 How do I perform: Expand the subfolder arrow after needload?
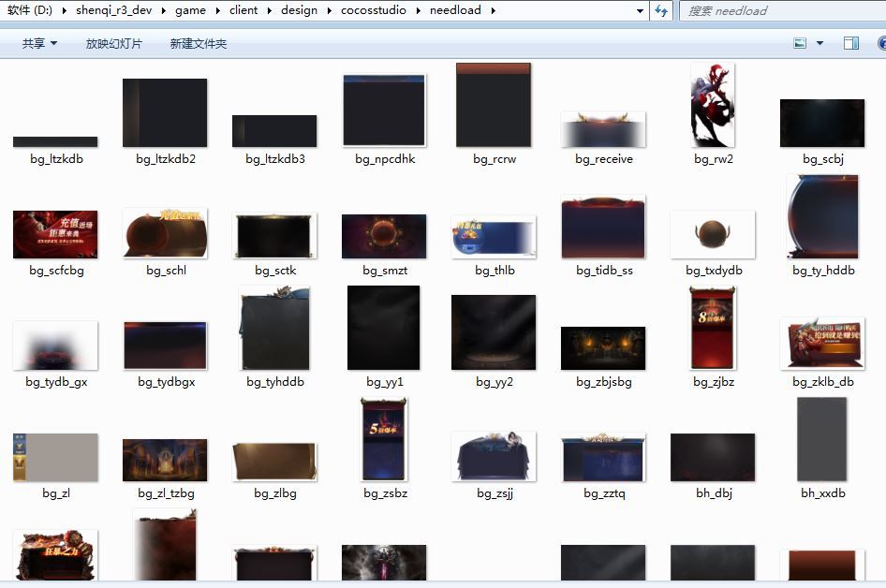[493, 10]
